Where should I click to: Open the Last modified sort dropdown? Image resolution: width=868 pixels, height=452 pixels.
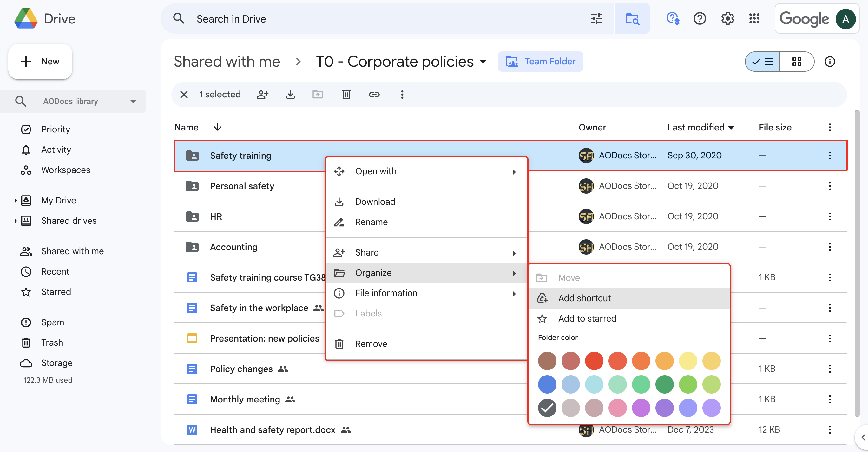(731, 128)
